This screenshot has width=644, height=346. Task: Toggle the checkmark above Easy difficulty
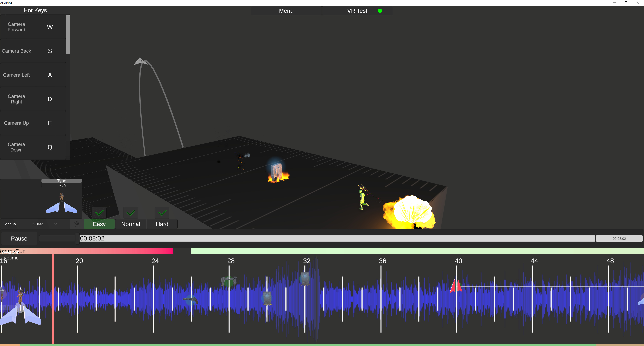[x=99, y=212]
